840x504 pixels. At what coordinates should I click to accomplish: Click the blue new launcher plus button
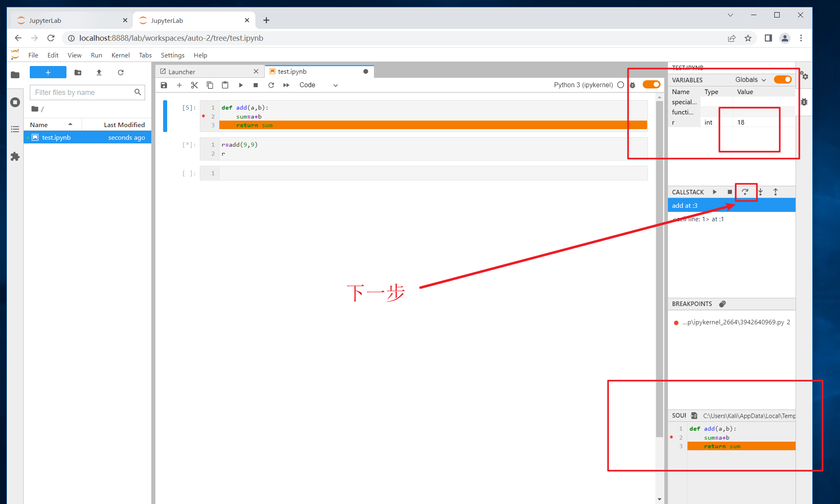pos(48,73)
